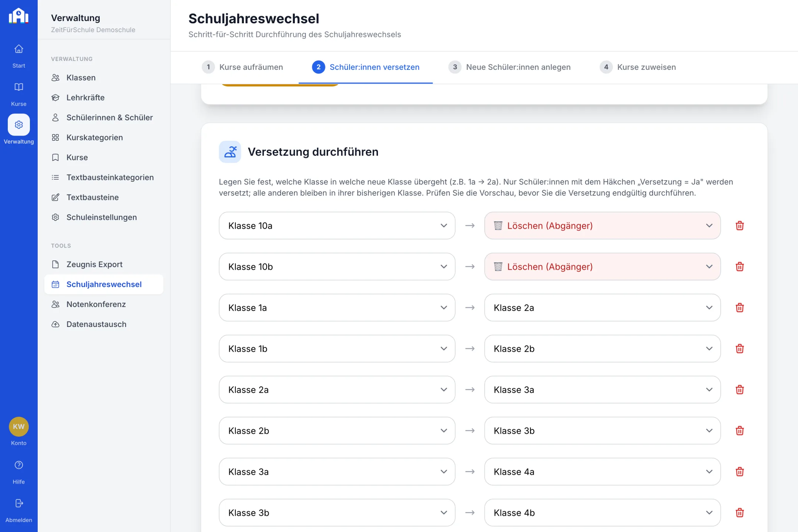Go to Schülerinnen & Schüler
Viewport: 798px width, 532px height.
[104, 117]
